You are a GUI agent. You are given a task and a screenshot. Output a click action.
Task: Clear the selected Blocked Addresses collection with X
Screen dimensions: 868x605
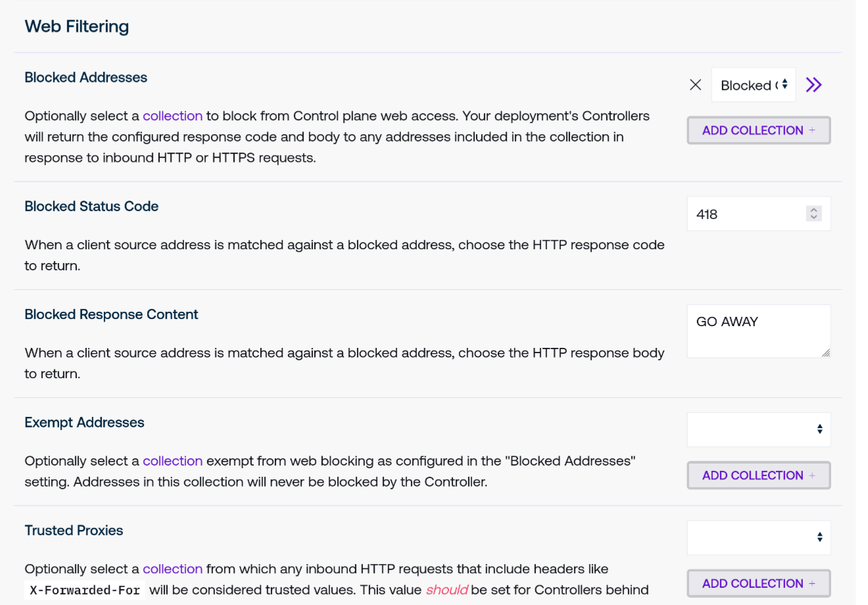695,85
